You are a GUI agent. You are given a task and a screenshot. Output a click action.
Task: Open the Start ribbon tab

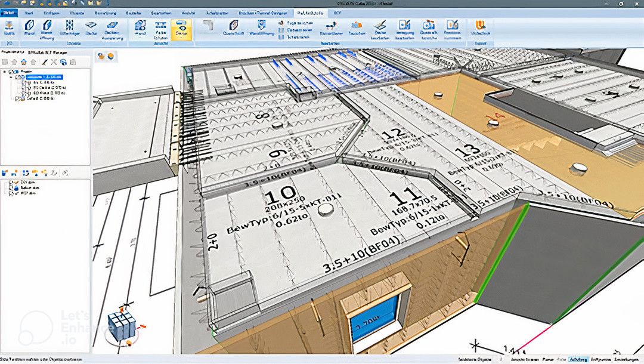tap(28, 12)
